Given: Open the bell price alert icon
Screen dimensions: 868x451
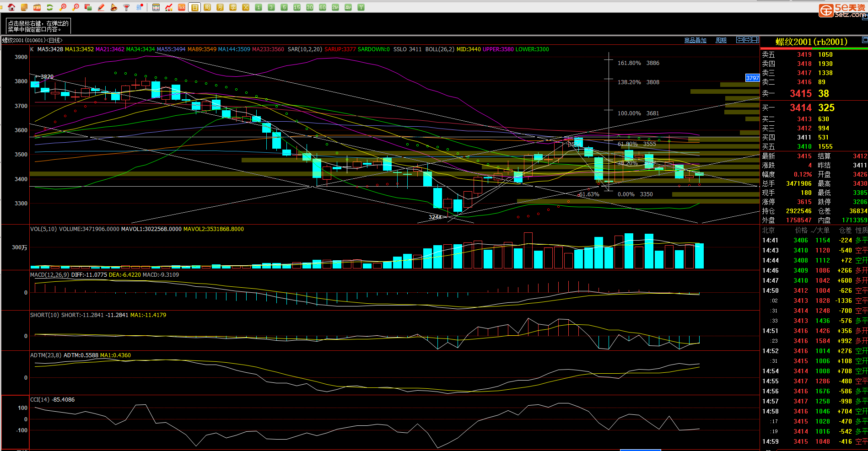Looking at the screenshot, I should (x=114, y=7).
